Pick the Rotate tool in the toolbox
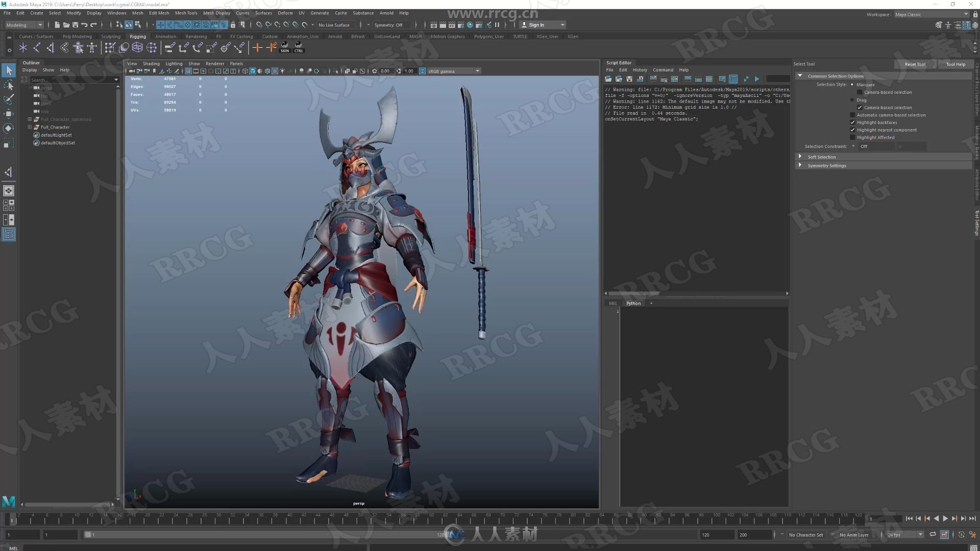Image resolution: width=980 pixels, height=551 pixels. click(9, 128)
